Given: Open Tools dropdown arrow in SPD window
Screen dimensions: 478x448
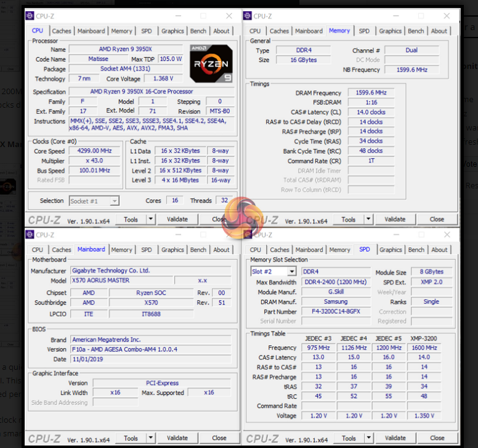Looking at the screenshot, I should (x=368, y=438).
